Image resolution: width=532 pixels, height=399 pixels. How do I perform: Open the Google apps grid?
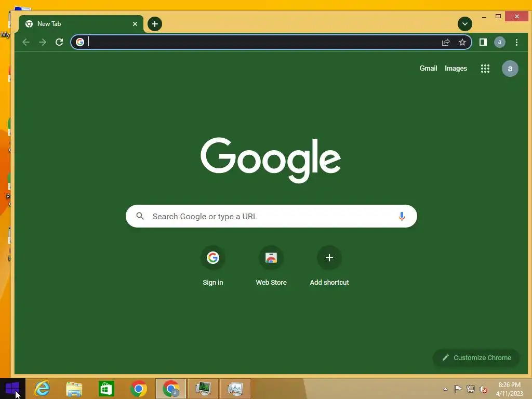click(x=485, y=69)
